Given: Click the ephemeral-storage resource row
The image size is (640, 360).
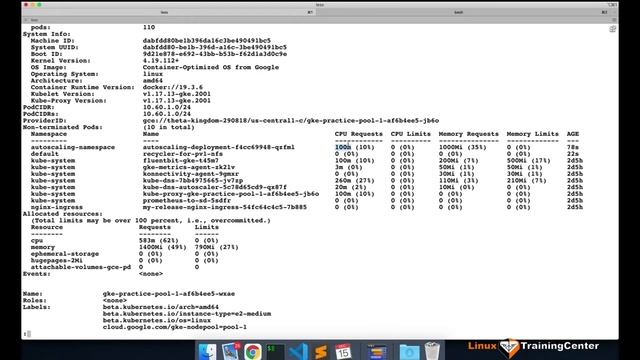Looking at the screenshot, I should [x=125, y=254].
